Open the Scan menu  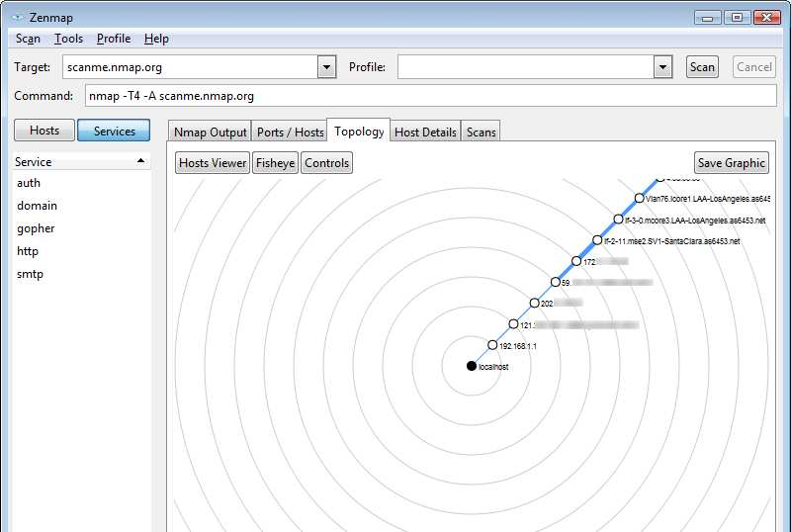[x=28, y=39]
